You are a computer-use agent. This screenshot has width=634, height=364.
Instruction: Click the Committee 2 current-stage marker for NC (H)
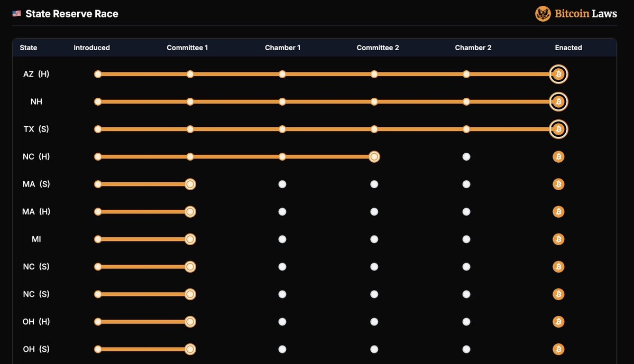(x=374, y=157)
